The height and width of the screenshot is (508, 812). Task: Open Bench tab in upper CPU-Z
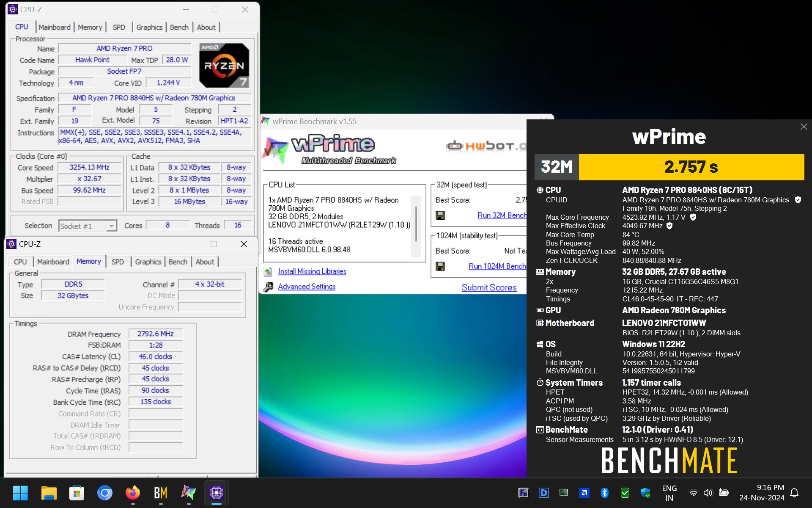pyautogui.click(x=179, y=27)
